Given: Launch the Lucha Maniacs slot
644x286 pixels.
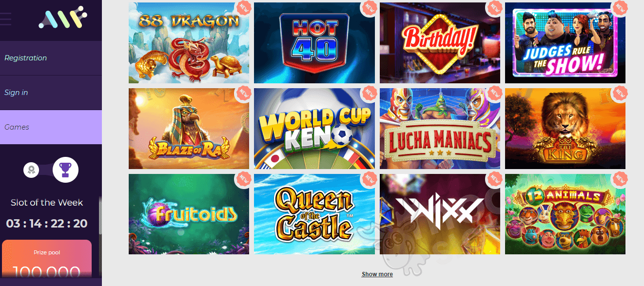Looking at the screenshot, I should pyautogui.click(x=440, y=129).
